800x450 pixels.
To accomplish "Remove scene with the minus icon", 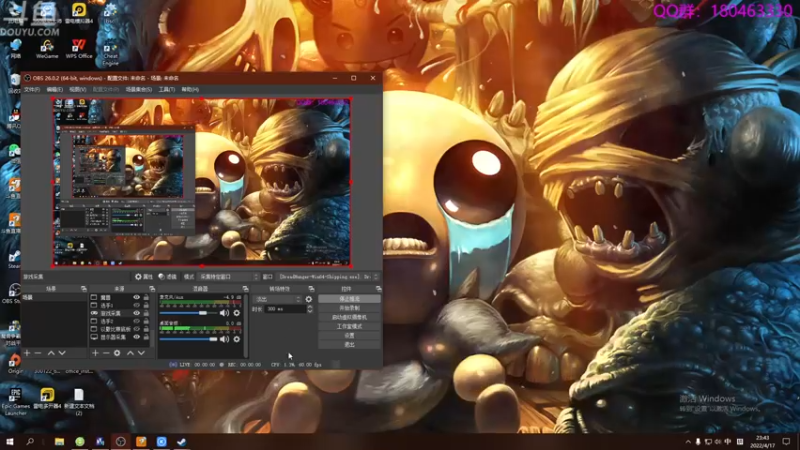I will [38, 353].
